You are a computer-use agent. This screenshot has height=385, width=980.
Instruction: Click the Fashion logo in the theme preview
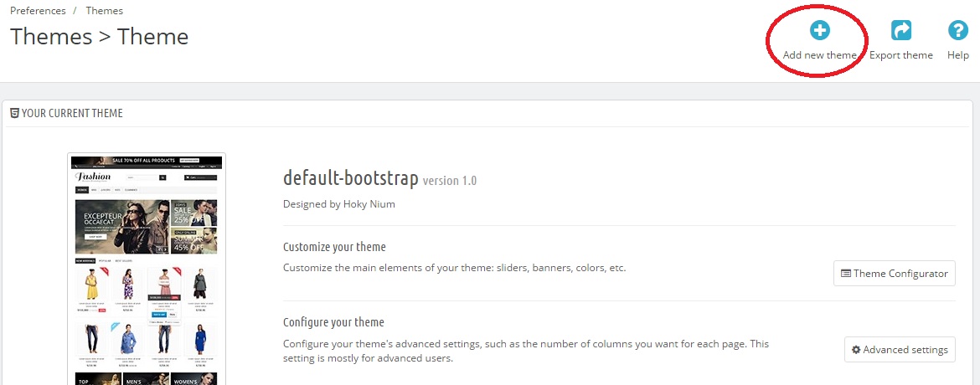pyautogui.click(x=93, y=177)
